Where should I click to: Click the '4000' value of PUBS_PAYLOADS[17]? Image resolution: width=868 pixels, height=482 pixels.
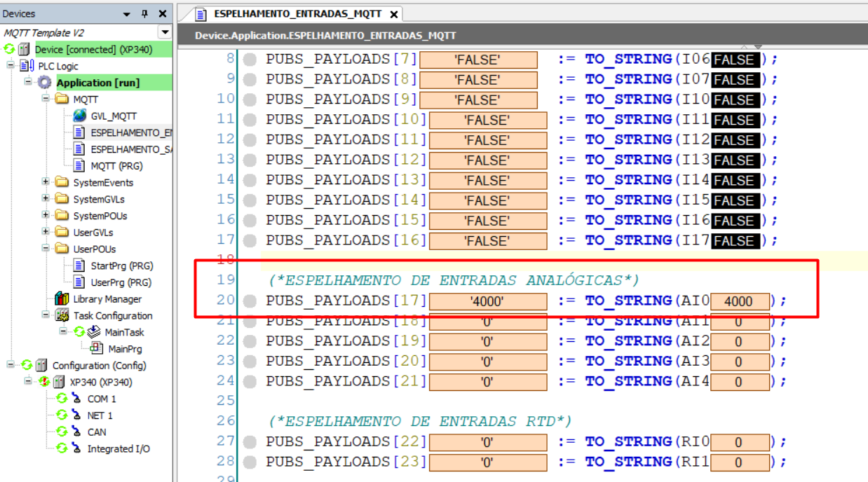[487, 302]
